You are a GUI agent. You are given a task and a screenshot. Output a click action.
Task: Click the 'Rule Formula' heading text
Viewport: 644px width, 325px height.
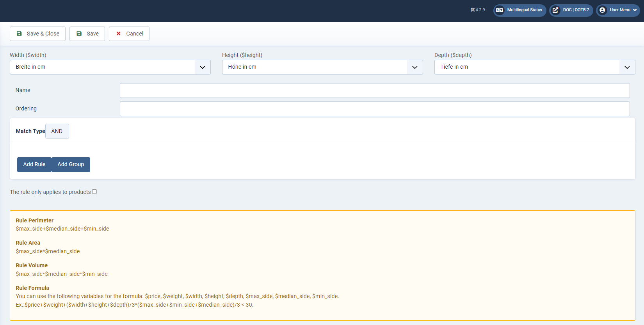(x=32, y=288)
